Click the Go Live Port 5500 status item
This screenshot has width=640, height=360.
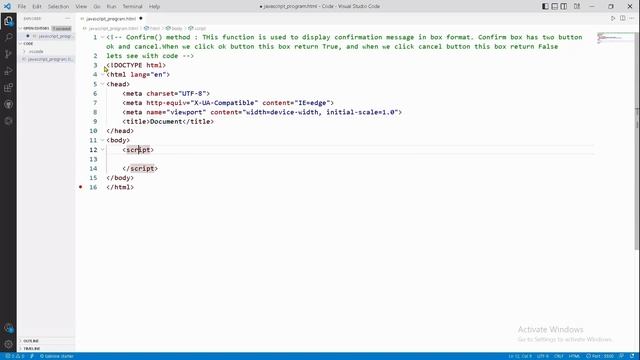(x=600, y=356)
